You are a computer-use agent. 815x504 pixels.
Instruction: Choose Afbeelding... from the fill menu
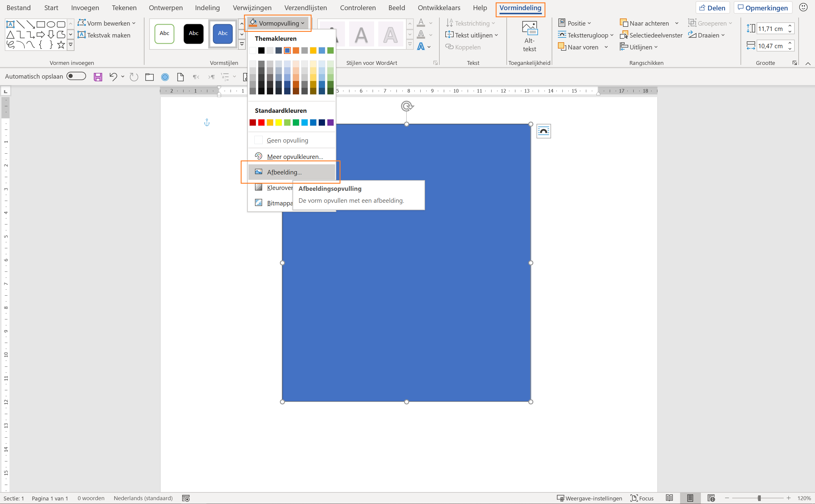coord(284,172)
